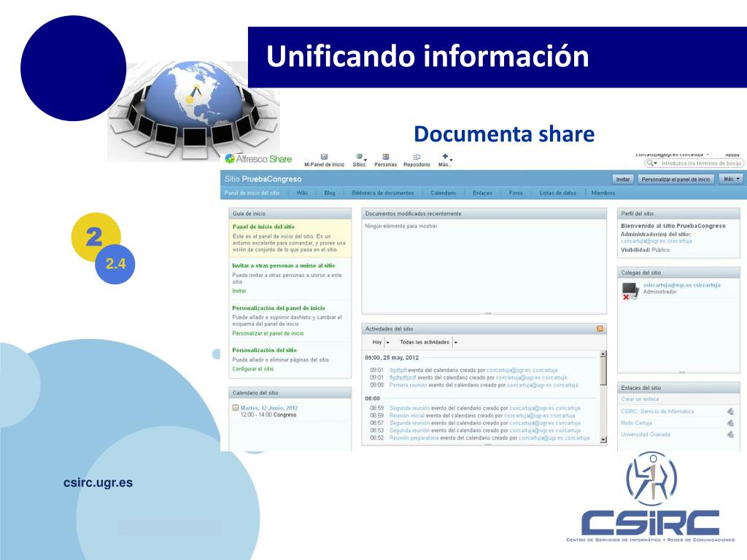Screen dimensions: 747x560
Task: Click the activities scrollbar down arrow
Action: coord(603,440)
